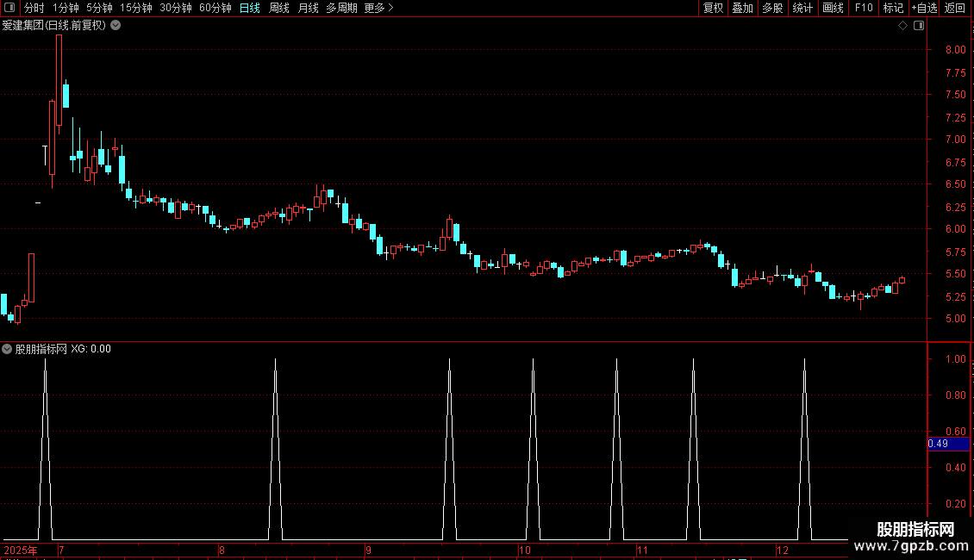Viewport: 974px width, 560px height.
Task: Select the 30分钟 period tab
Action: point(175,8)
